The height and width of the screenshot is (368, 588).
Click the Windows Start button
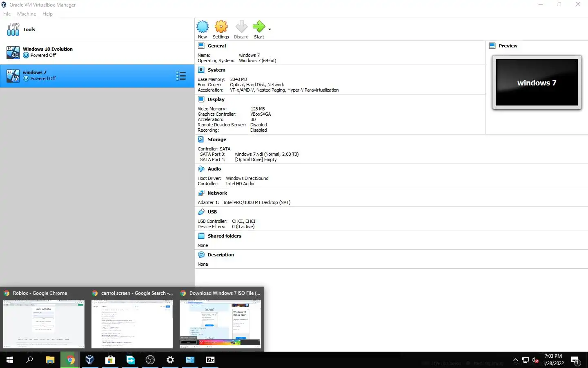(x=10, y=360)
